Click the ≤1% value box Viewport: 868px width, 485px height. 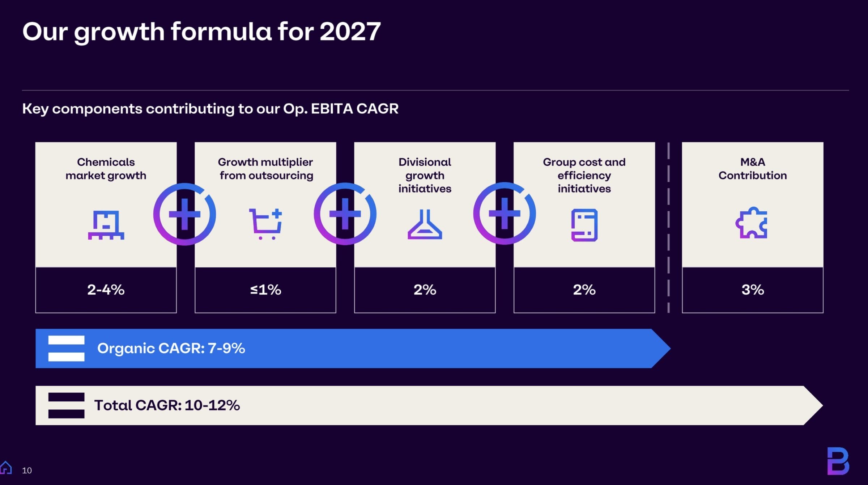(x=265, y=290)
